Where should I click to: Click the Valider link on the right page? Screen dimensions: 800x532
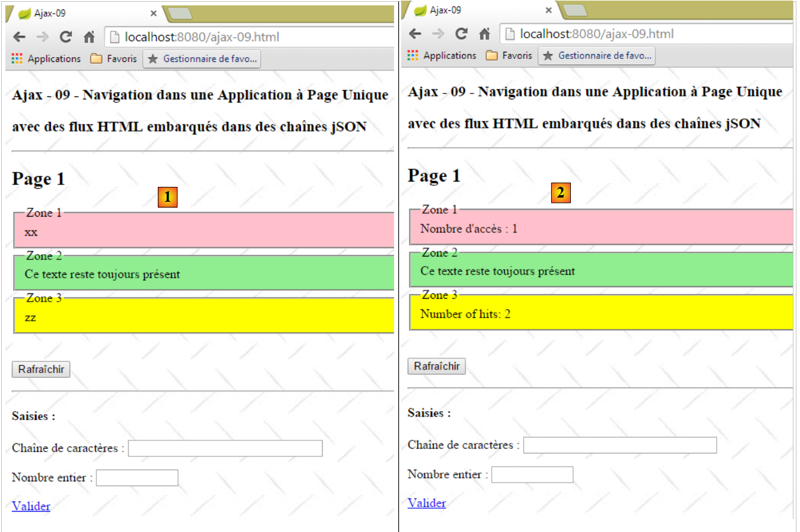(427, 503)
